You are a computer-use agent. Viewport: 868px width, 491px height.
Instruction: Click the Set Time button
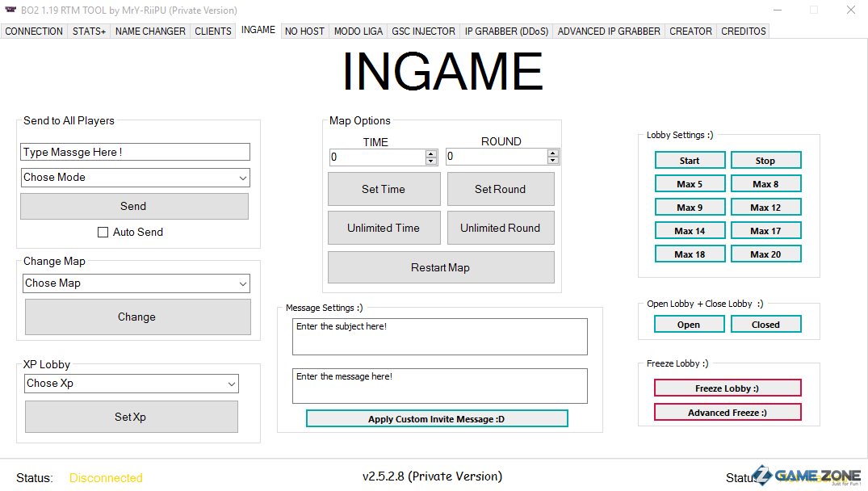384,189
